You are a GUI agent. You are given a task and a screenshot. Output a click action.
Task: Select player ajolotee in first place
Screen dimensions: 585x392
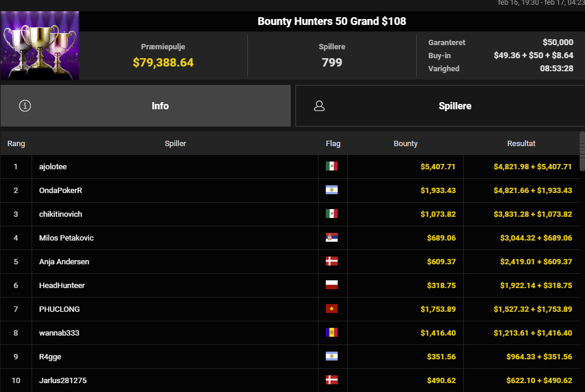[53, 166]
